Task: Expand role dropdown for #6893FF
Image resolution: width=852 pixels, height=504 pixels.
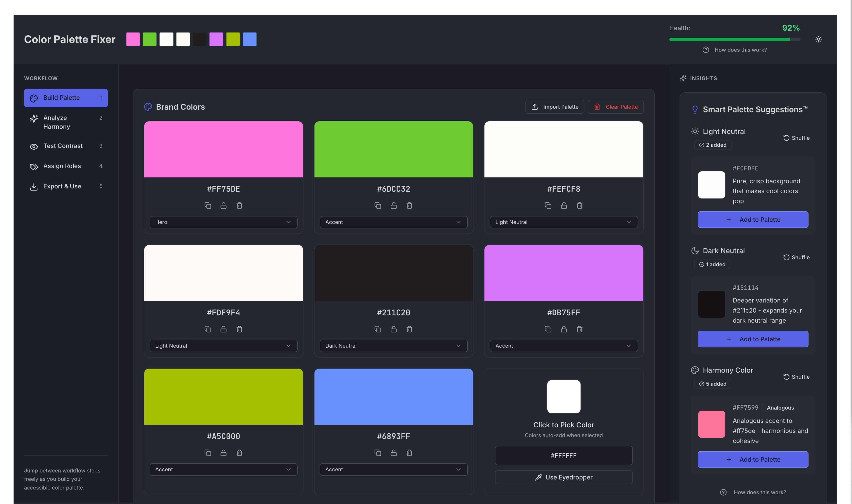Action: coord(393,469)
